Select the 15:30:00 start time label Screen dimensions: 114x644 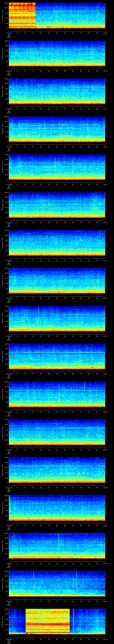(9, 639)
